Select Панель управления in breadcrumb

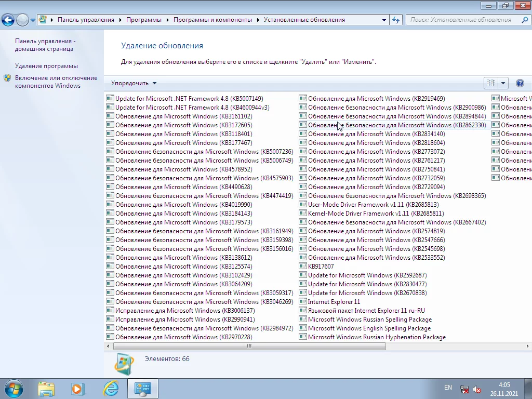[86, 20]
